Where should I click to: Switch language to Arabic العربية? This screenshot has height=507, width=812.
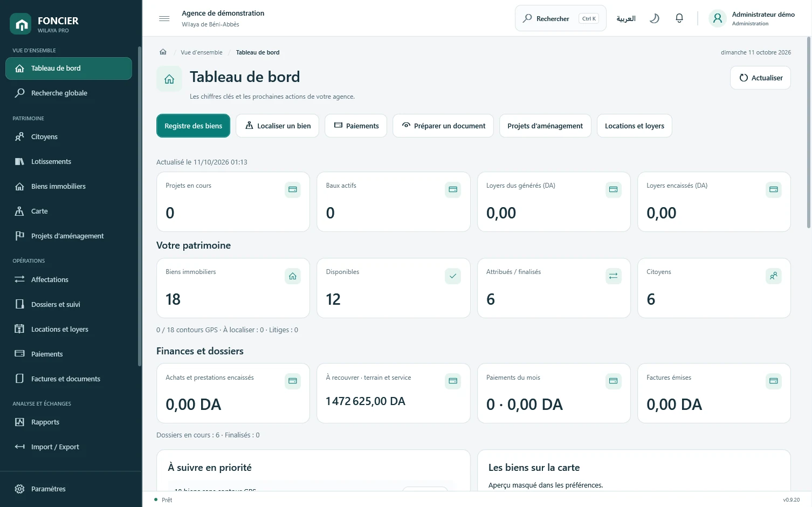coord(626,18)
